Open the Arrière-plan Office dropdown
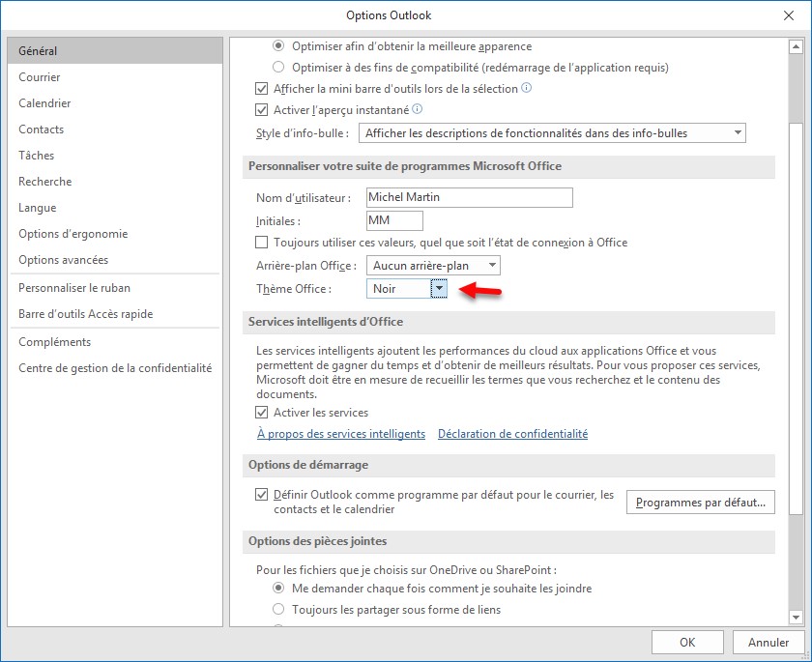This screenshot has width=812, height=662. coord(433,266)
